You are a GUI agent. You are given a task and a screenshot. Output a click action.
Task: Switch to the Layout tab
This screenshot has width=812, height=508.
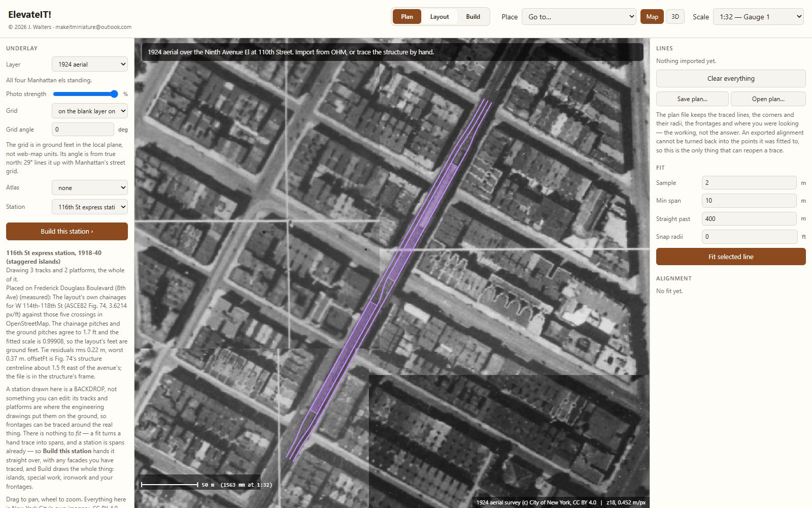439,17
